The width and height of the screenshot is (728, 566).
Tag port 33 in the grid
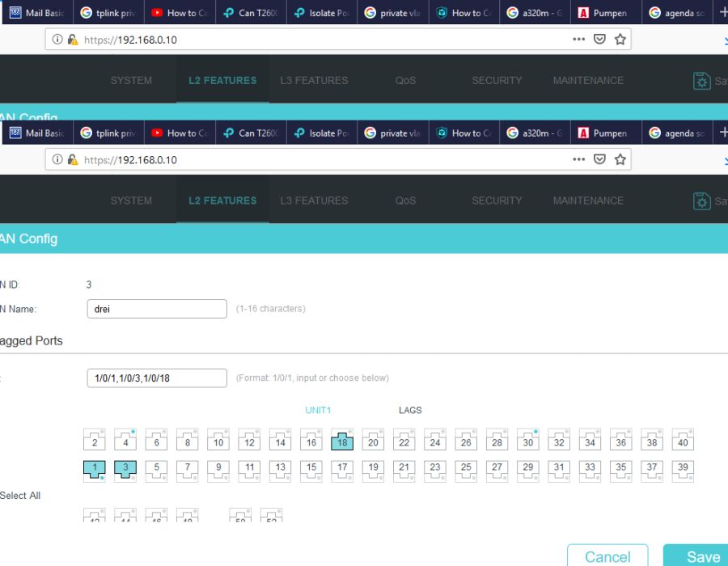[590, 471]
